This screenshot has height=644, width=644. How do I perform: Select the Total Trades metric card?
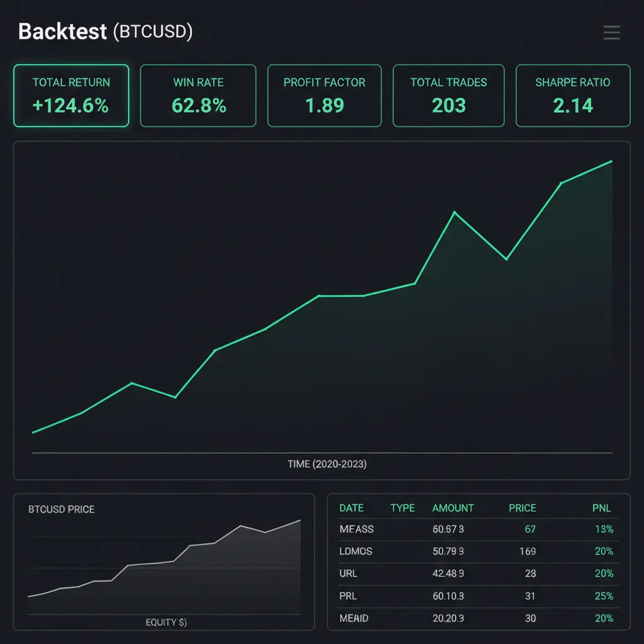(448, 96)
